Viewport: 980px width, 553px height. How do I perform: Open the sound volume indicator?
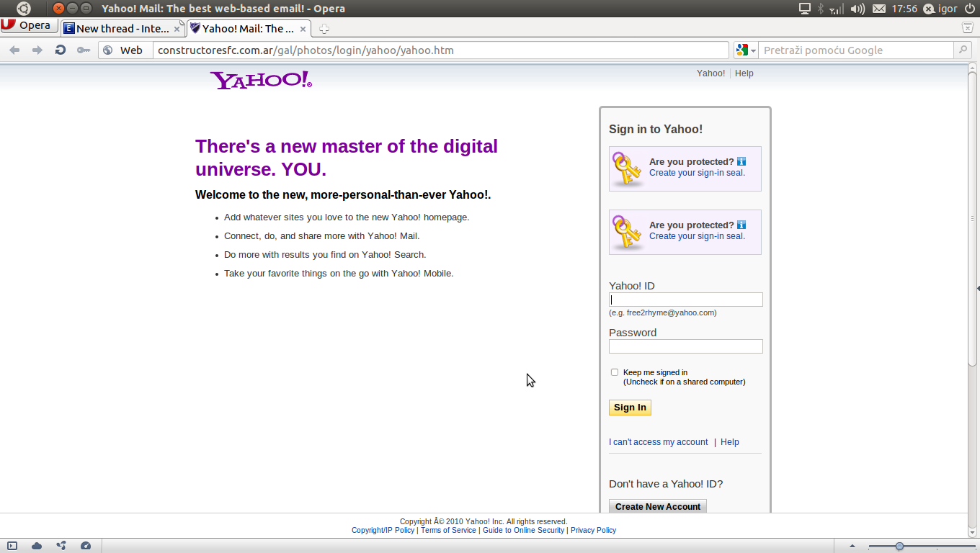857,9
